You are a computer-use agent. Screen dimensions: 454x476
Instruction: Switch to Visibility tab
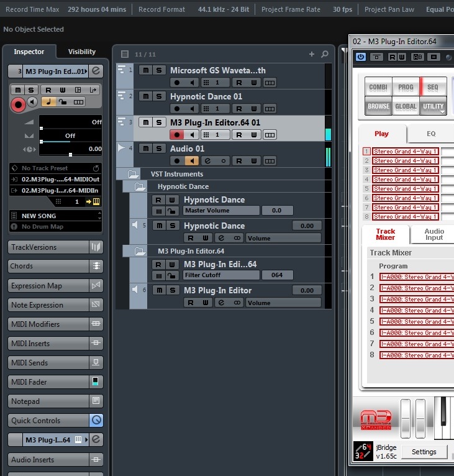81,52
